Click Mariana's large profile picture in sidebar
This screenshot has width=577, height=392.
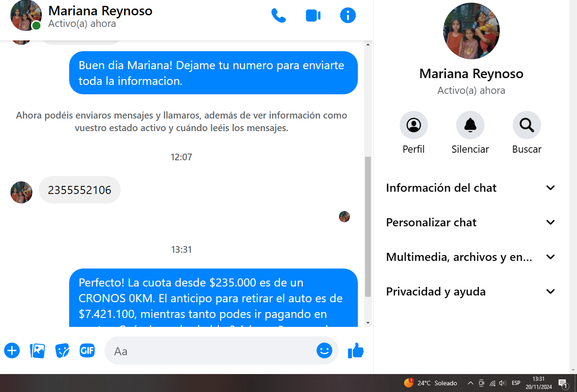471,31
